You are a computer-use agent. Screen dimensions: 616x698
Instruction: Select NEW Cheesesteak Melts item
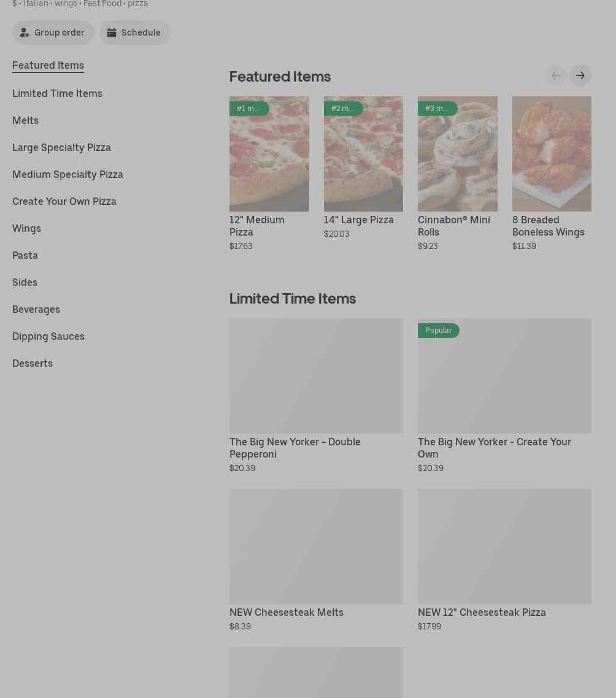(x=316, y=547)
